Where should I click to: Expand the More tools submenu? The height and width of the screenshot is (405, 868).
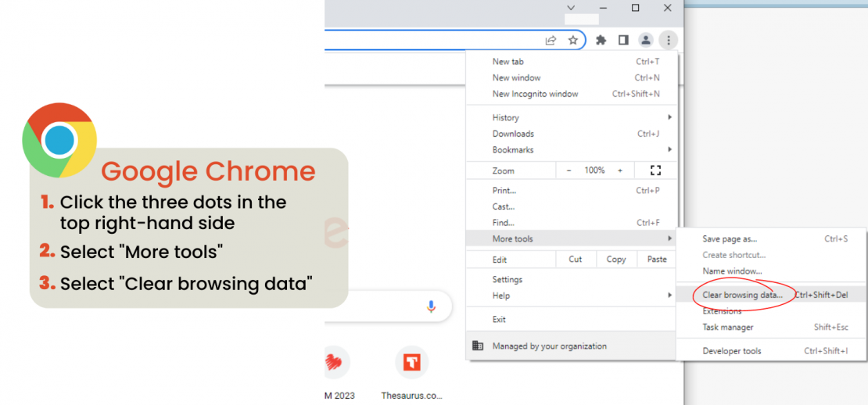pyautogui.click(x=572, y=239)
